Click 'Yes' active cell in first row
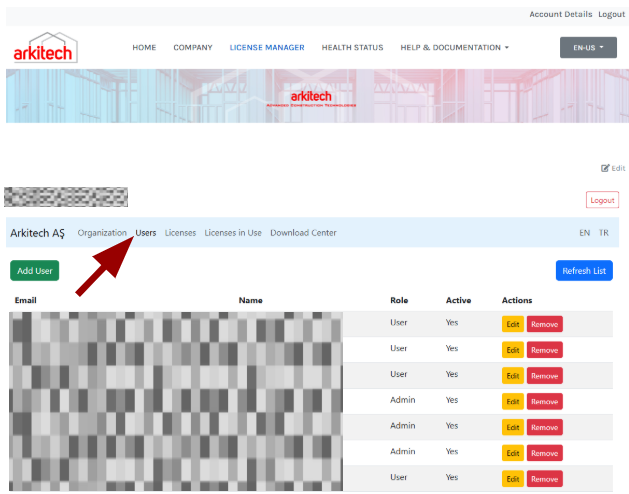 pos(452,322)
